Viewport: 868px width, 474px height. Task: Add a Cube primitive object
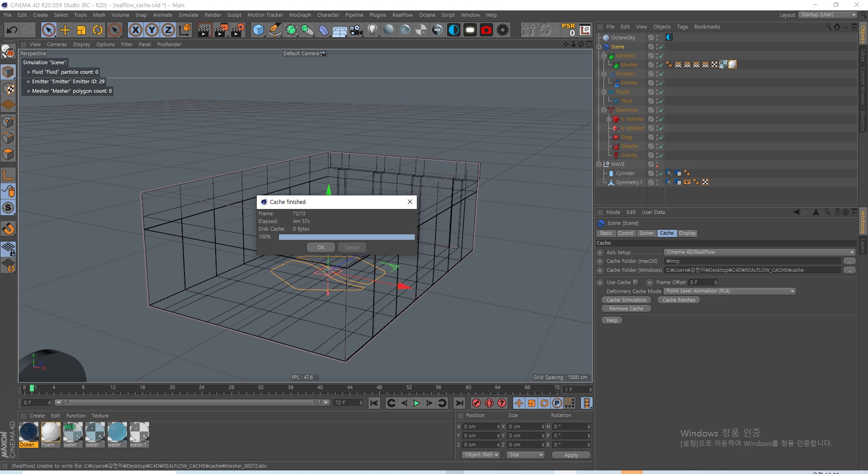[258, 30]
